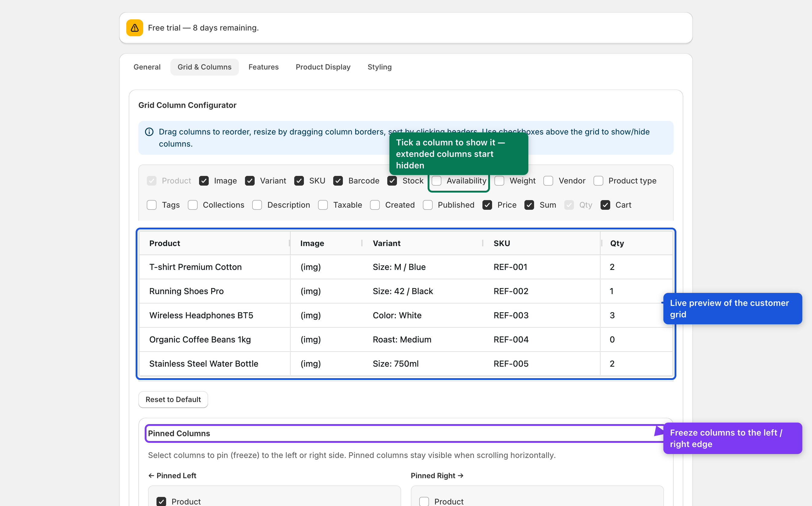Click the info icon in the blue banner
This screenshot has height=506, width=812.
point(149,132)
